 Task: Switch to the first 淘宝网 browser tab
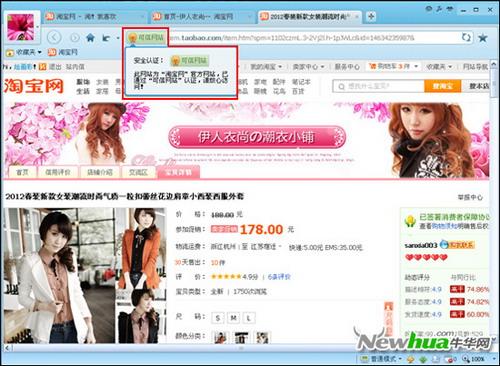click(93, 16)
